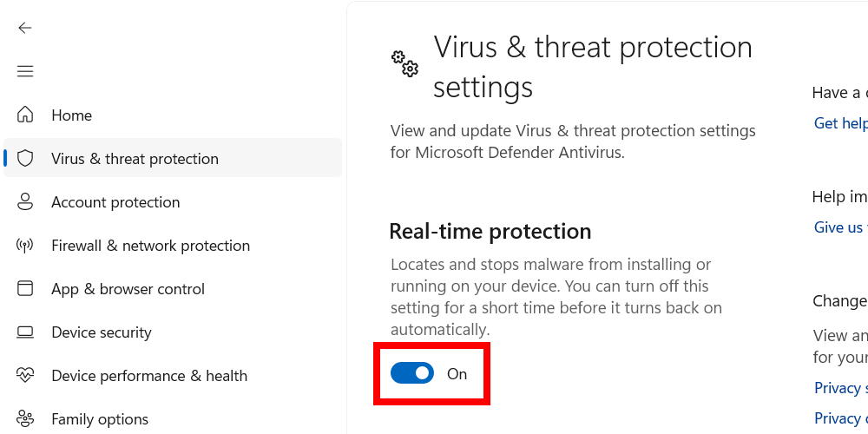Viewport: 868px width, 434px height.
Task: Click the settings gears icon by the title
Action: (404, 63)
